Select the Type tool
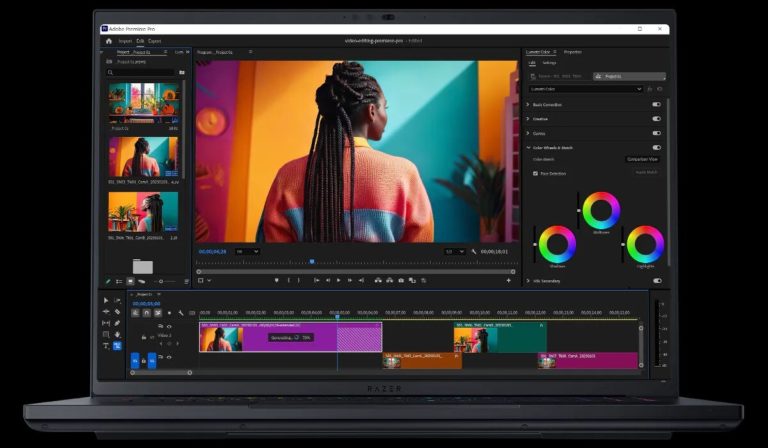This screenshot has height=448, width=768. click(106, 346)
